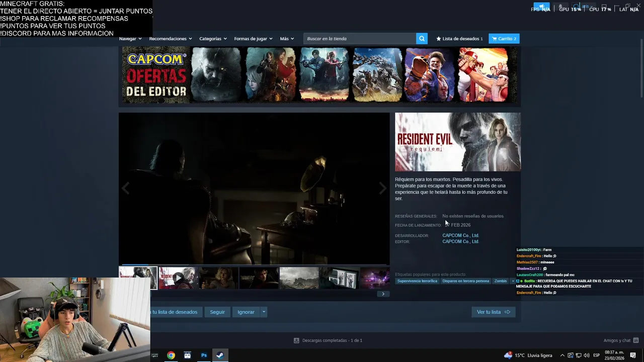Click the Seguir button
The image size is (644, 362).
click(x=217, y=312)
